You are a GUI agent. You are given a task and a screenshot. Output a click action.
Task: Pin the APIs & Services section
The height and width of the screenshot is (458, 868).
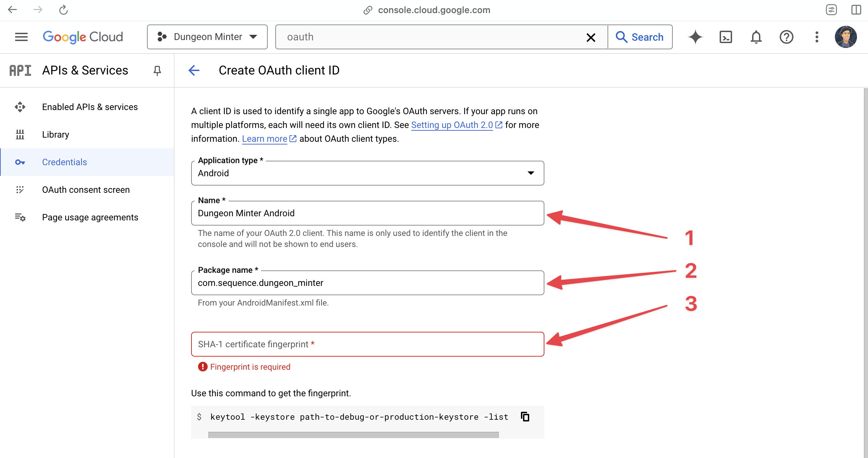coord(157,70)
